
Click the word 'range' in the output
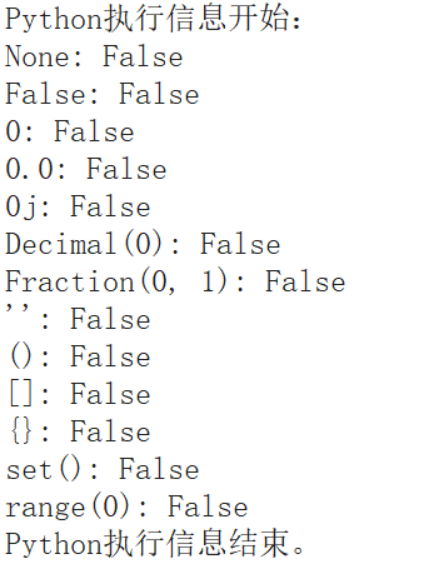pyautogui.click(x=45, y=509)
